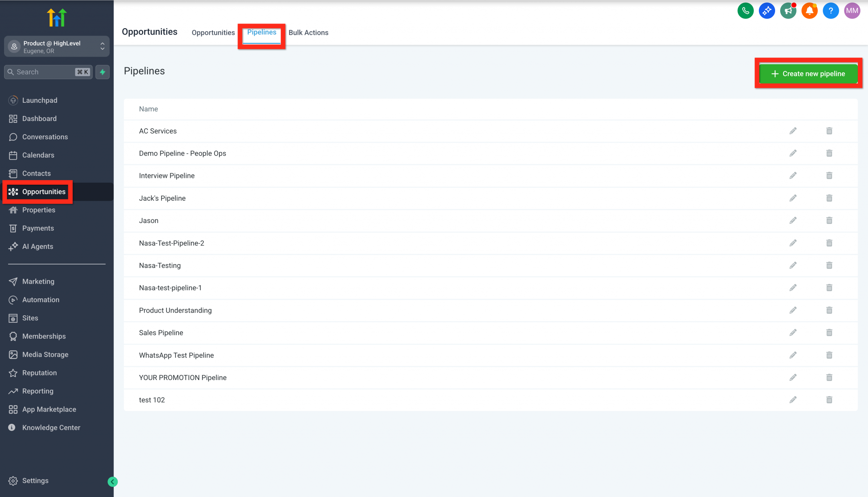Switch to the Bulk Actions tab
Image resolution: width=868 pixels, height=497 pixels.
pyautogui.click(x=308, y=33)
